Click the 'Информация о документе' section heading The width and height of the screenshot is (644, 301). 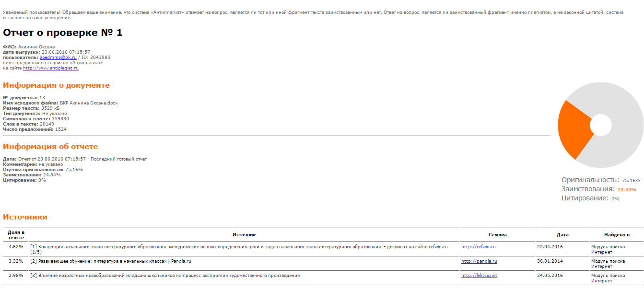(56, 85)
